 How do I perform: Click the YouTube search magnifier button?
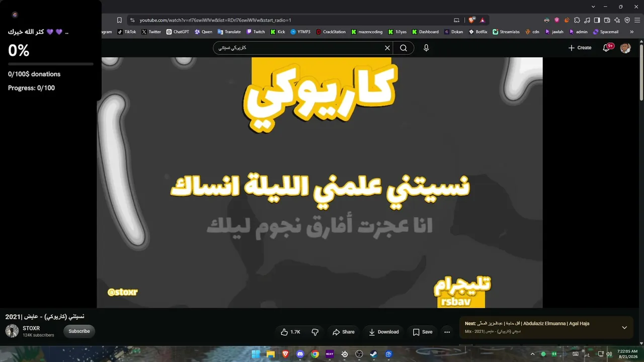point(404,48)
